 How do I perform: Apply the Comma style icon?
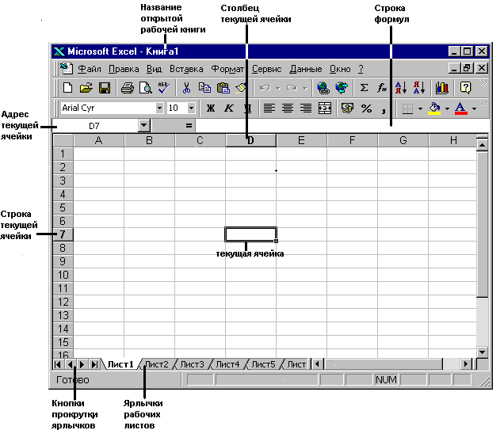[384, 109]
